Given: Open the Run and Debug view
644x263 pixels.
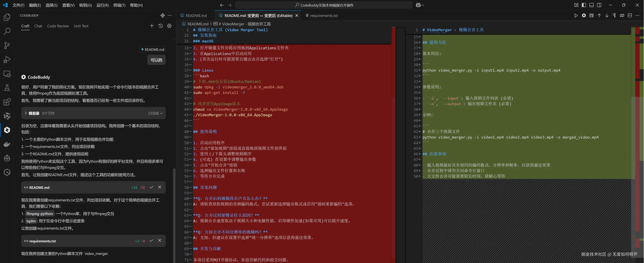Looking at the screenshot, I should point(7,60).
